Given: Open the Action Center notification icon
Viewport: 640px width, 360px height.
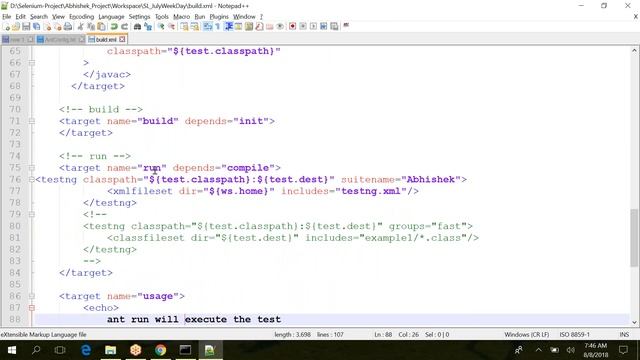Looking at the screenshot, I should tap(623, 350).
